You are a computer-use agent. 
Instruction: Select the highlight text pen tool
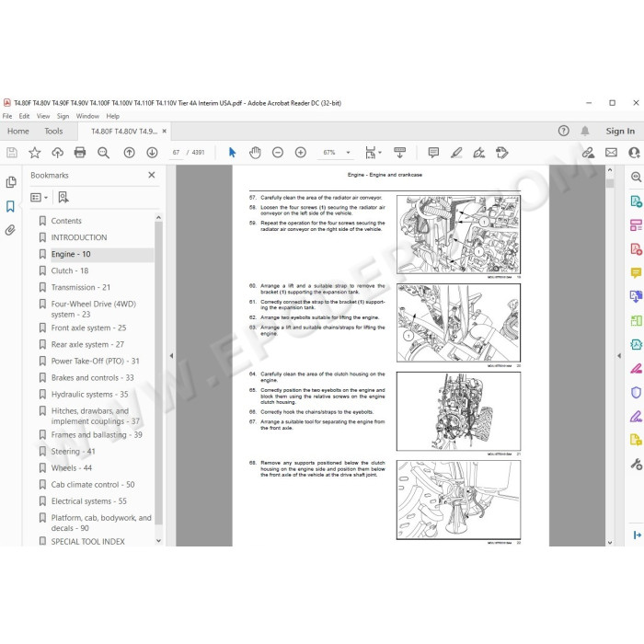(456, 153)
